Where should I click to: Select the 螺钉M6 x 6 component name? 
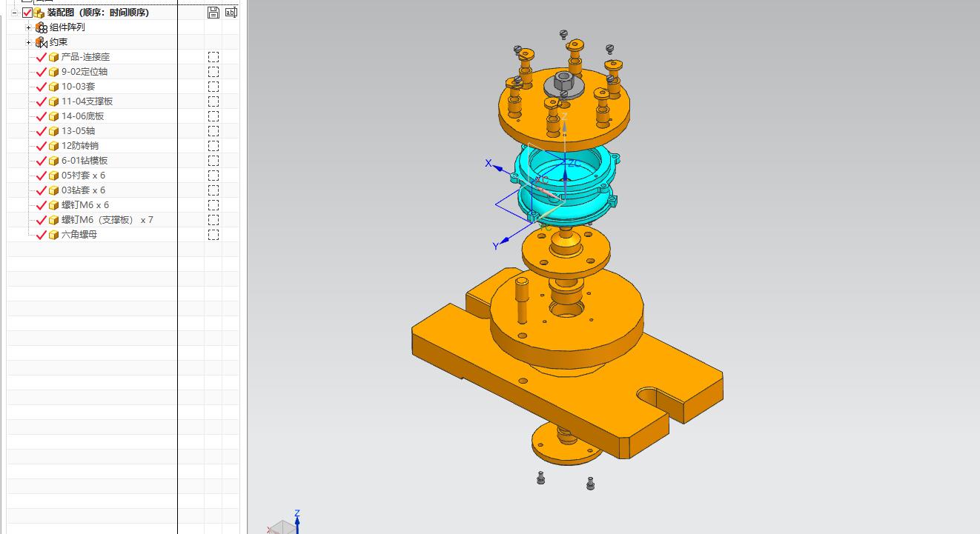[85, 205]
